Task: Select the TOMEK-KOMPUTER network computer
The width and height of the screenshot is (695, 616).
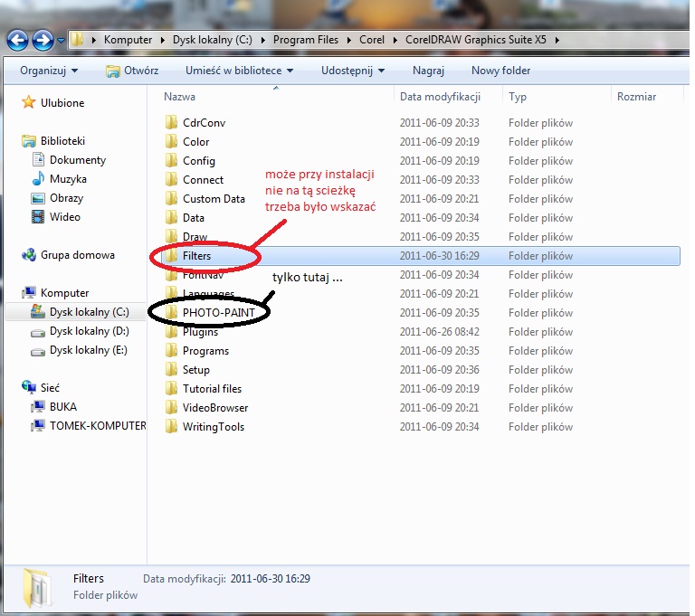Action: tap(97, 425)
